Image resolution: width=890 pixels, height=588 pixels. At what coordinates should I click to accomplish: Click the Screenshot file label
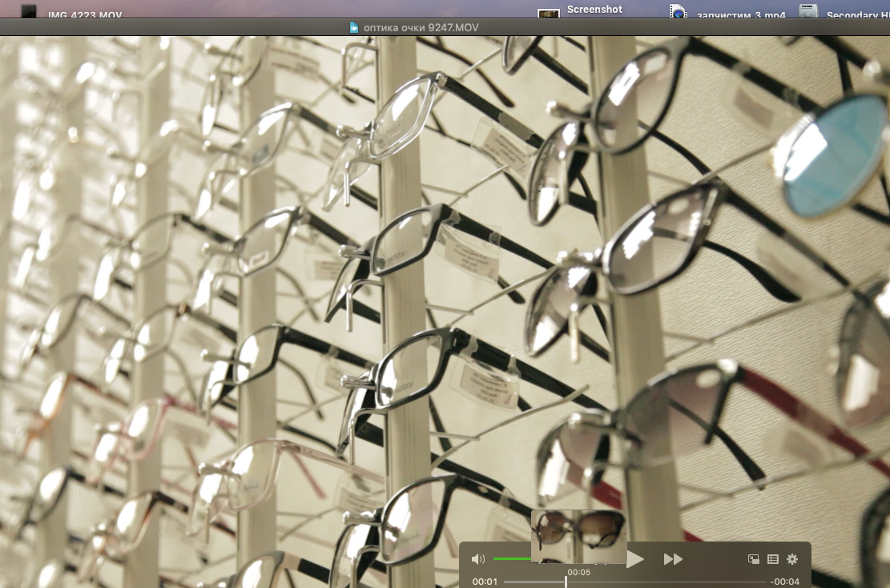tap(594, 10)
